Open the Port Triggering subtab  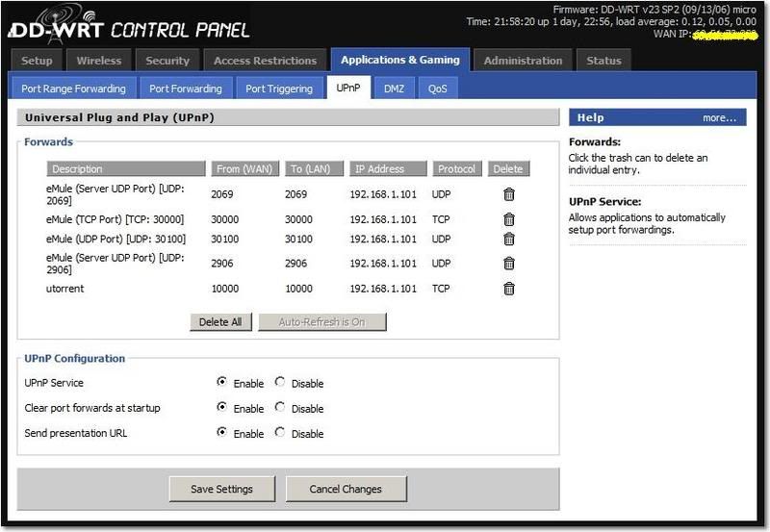coord(279,89)
